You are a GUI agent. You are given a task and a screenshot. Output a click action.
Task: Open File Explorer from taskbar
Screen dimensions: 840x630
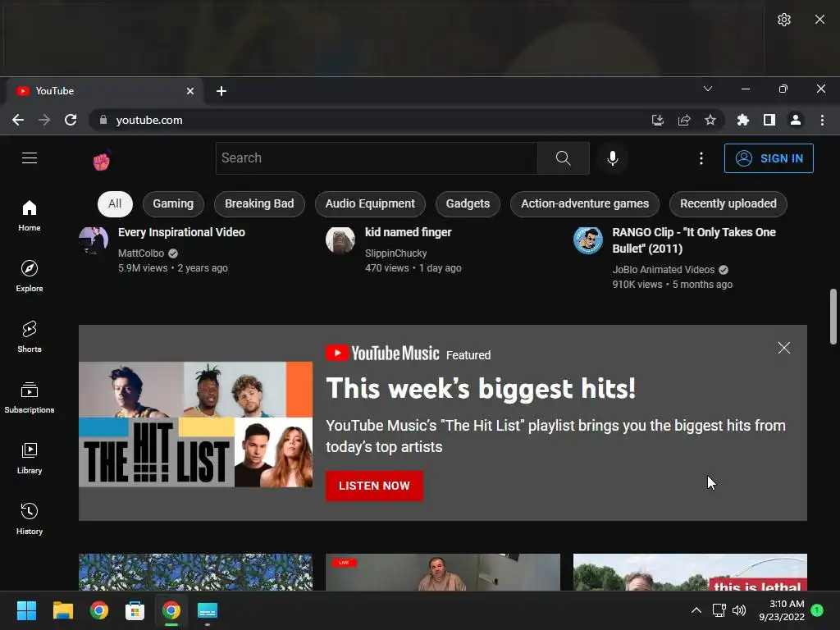[62, 610]
